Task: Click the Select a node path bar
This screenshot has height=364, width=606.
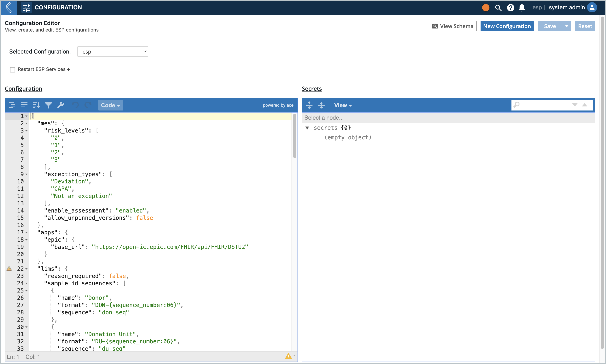Action: coord(448,118)
